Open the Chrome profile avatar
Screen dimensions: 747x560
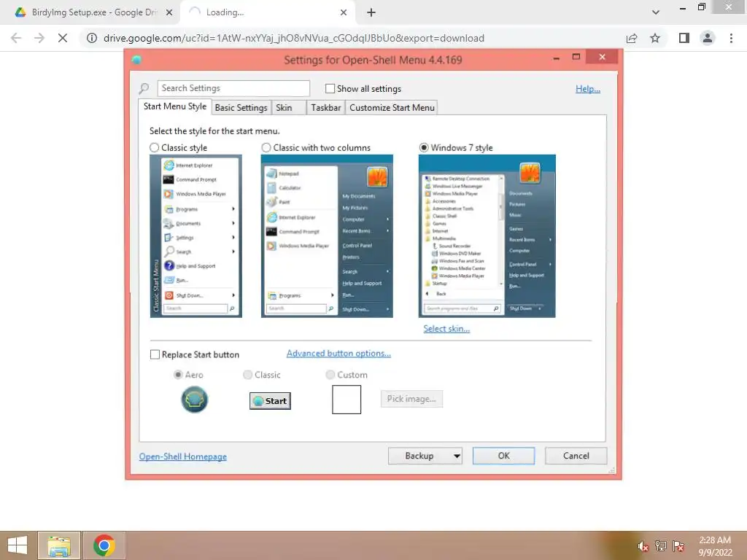[x=708, y=38]
